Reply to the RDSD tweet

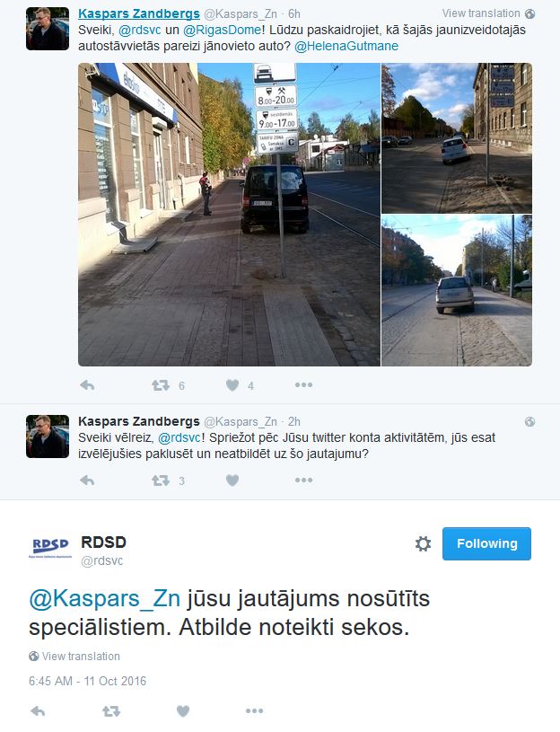[38, 711]
